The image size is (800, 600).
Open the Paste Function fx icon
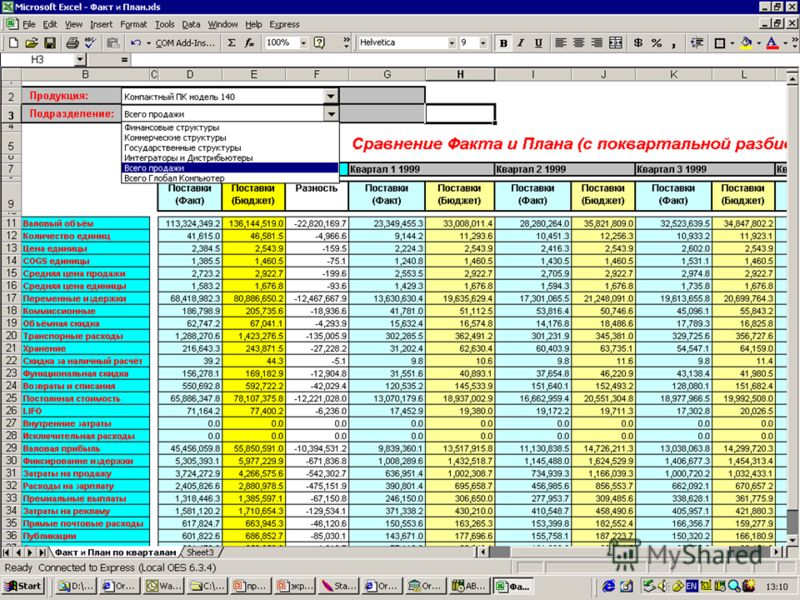(249, 43)
